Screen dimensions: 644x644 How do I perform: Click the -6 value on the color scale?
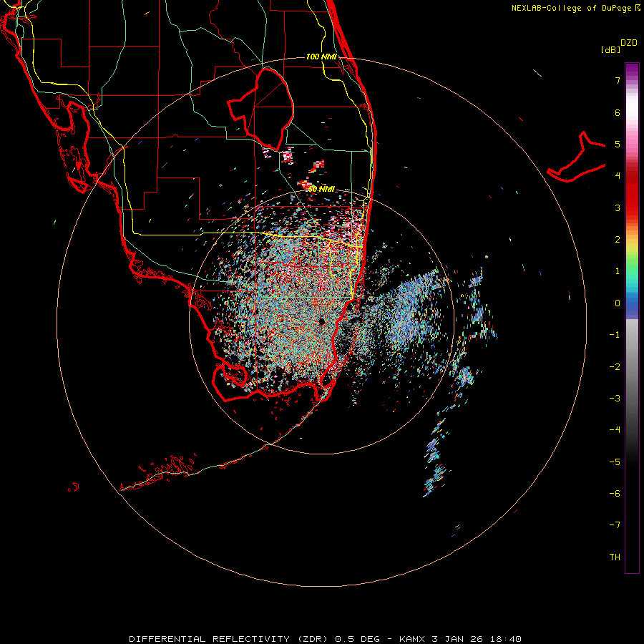click(x=615, y=494)
